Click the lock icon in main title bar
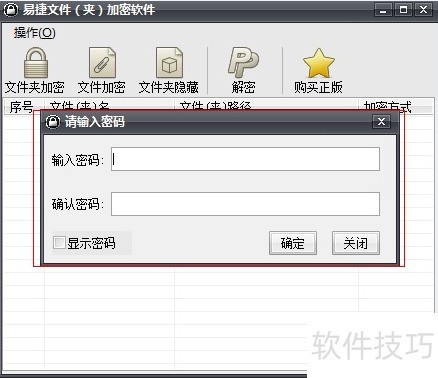438x378 pixels. pos(10,10)
